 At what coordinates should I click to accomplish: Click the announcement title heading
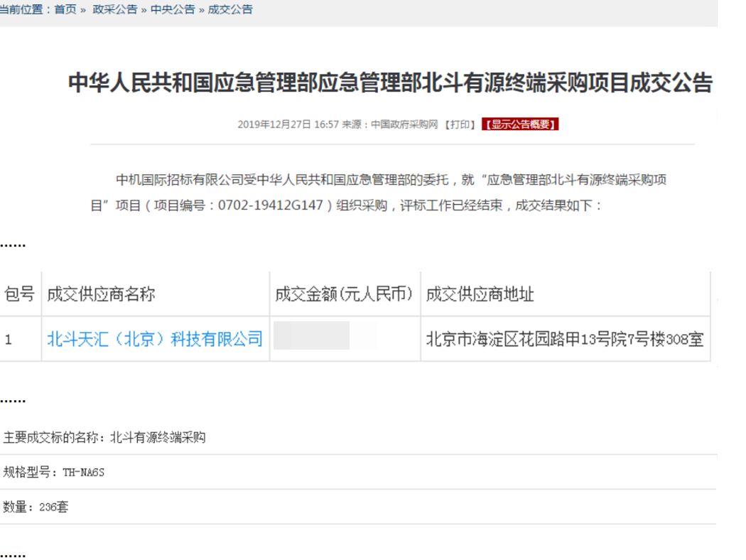390,83
